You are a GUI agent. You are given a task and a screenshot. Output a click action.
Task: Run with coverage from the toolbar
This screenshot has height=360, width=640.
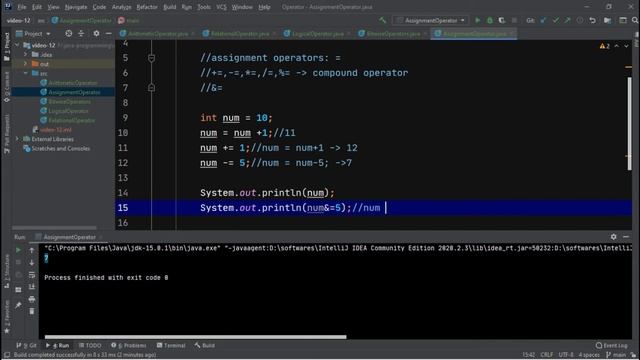(502, 20)
